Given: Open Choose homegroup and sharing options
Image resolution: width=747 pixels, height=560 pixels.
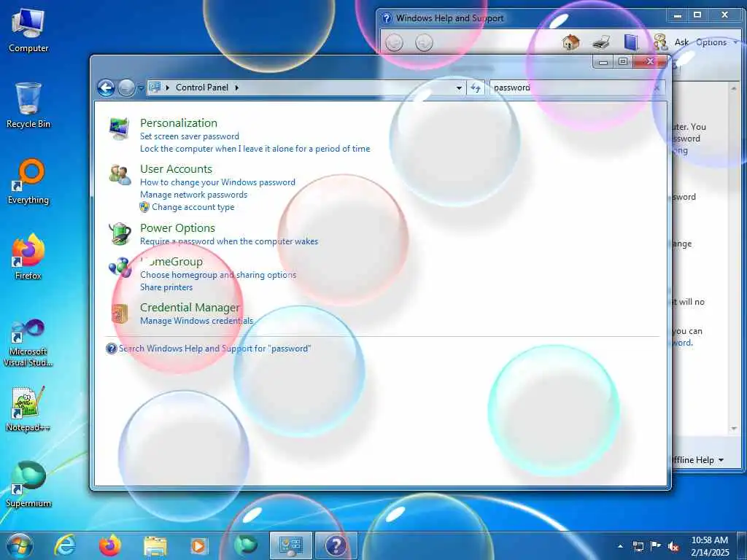Looking at the screenshot, I should 217,275.
